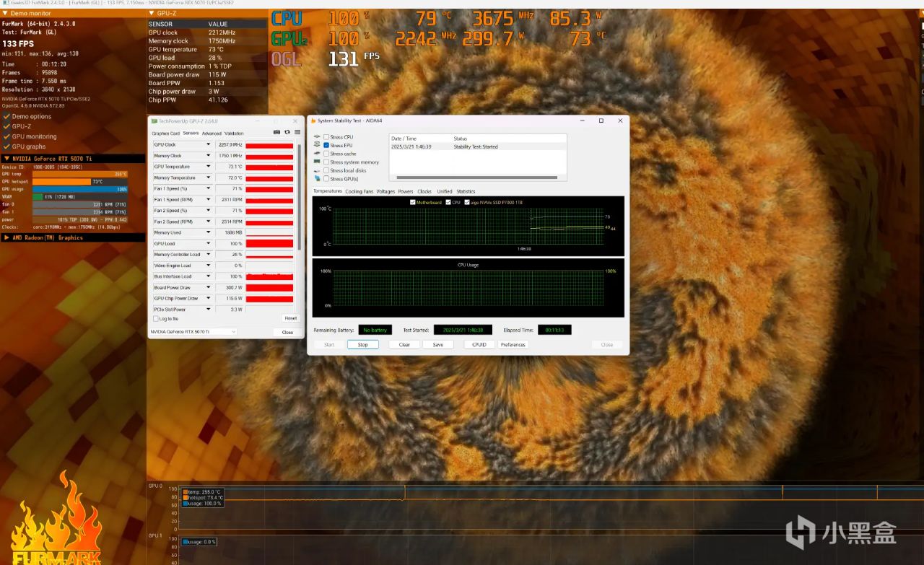
Task: Open the Board Power Draw sensor dropdown
Action: pyautogui.click(x=209, y=287)
